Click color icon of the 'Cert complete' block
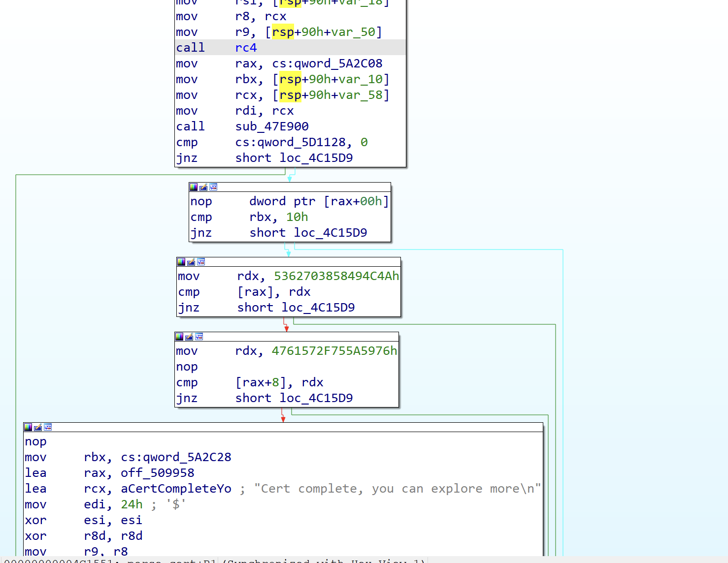Viewport: 728px width, 563px height. click(28, 427)
